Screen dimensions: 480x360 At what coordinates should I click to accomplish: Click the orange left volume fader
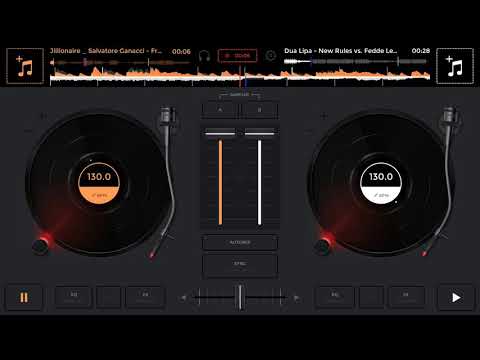(220, 182)
